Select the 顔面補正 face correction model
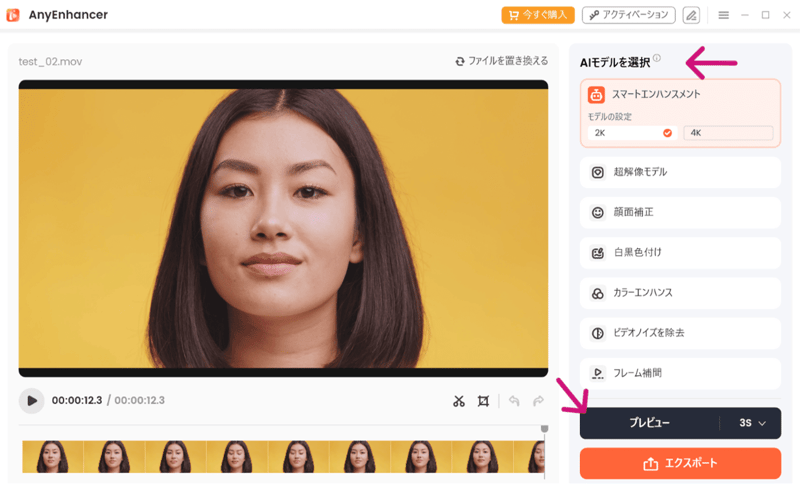Image resolution: width=800 pixels, height=484 pixels. click(x=680, y=212)
